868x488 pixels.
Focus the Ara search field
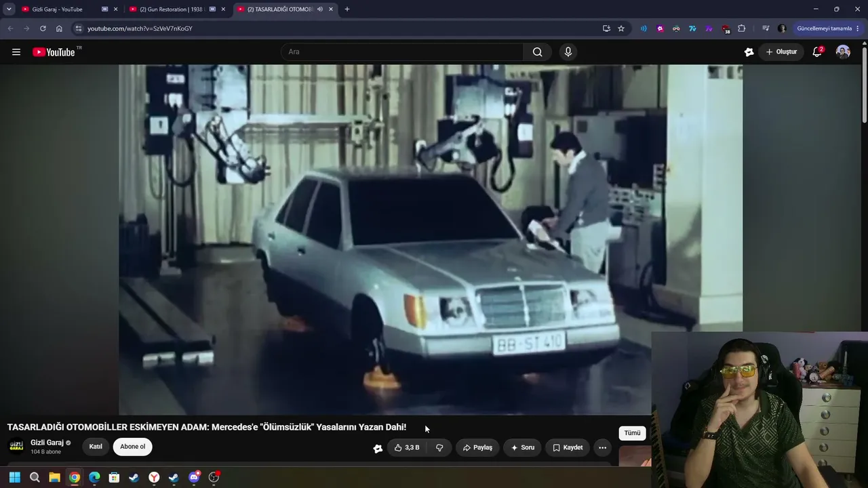(402, 52)
